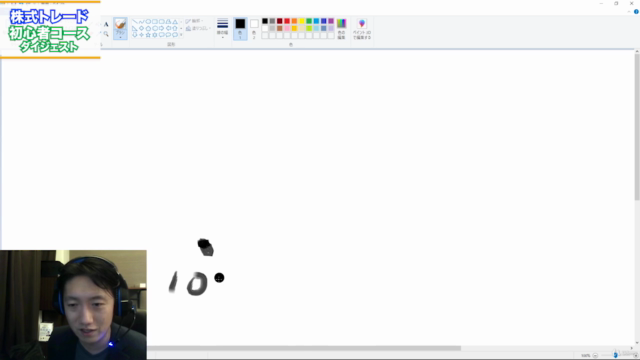The image size is (640, 360).
Task: Choose the indigo palette swatch
Action: pos(324,21)
